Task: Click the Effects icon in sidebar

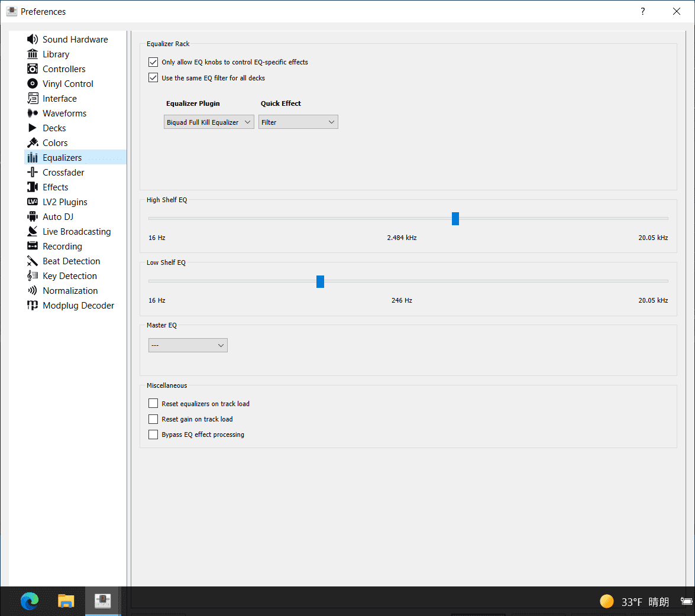Action: point(33,187)
